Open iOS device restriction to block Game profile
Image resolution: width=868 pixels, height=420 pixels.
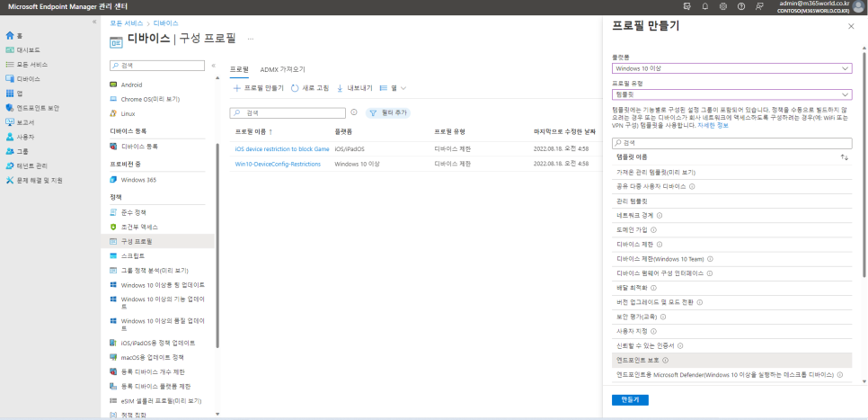click(x=282, y=149)
